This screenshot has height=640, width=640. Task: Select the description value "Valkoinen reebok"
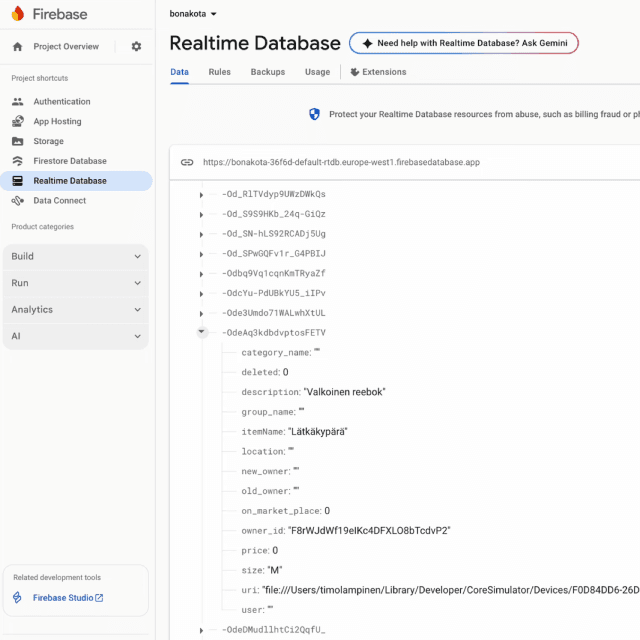[345, 392]
